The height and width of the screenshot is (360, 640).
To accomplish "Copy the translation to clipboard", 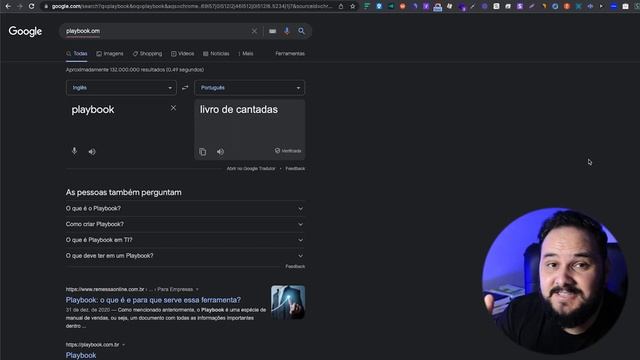I will [202, 152].
